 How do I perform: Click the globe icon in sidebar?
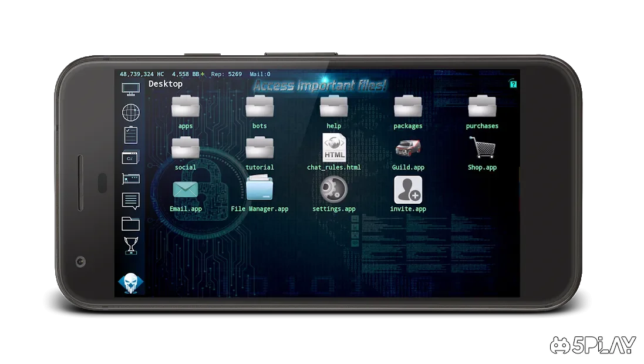[x=130, y=112]
